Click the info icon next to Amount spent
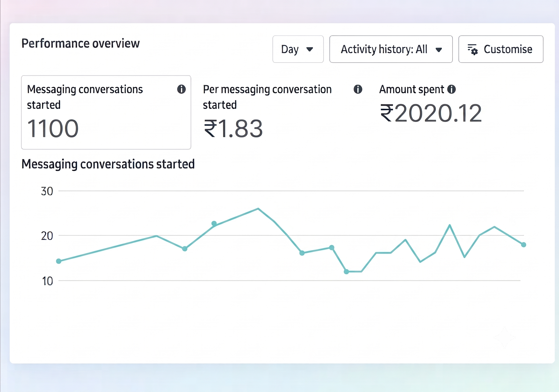This screenshot has width=559, height=392. pos(451,89)
